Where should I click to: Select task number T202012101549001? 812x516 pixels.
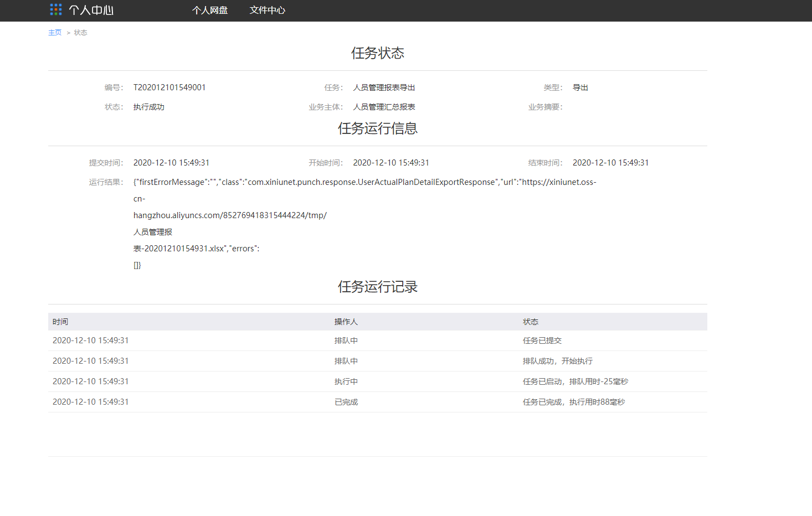click(169, 87)
